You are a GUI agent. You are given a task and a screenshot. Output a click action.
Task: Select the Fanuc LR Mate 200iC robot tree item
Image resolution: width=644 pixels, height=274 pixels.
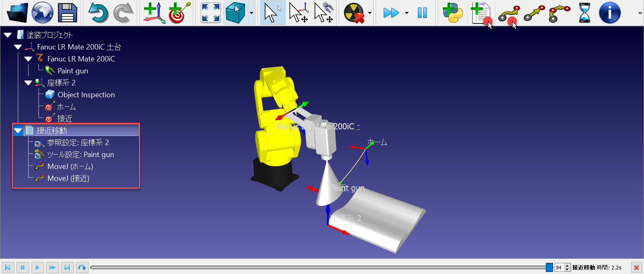coord(81,59)
